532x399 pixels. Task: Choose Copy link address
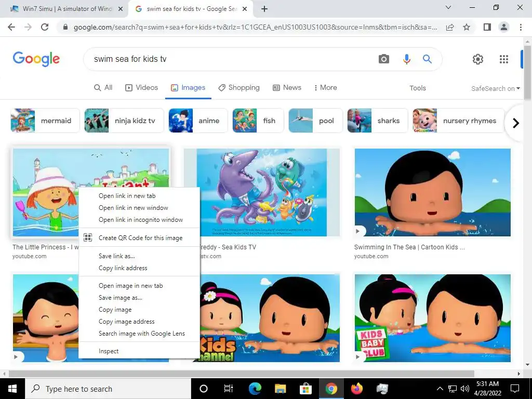[x=139, y=268]
